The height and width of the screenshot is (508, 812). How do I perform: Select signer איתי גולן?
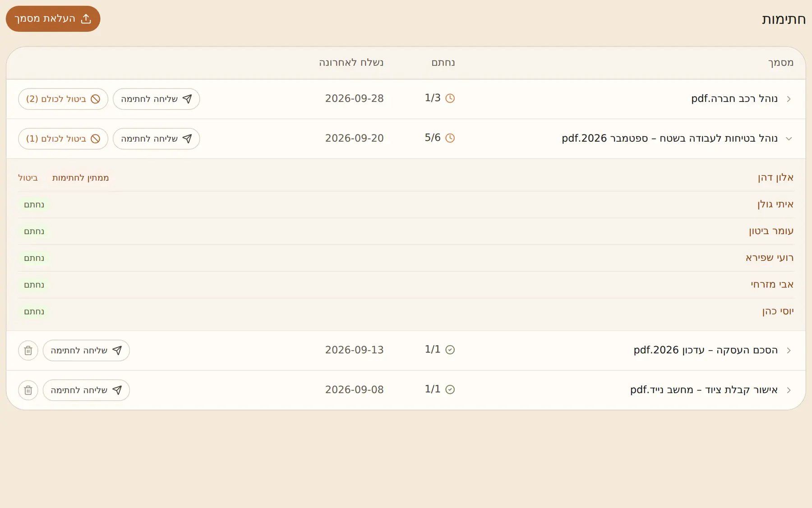click(775, 204)
